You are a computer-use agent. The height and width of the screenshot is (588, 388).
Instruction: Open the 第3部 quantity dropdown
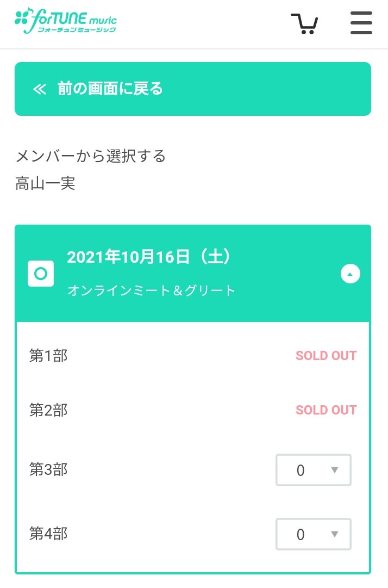314,470
